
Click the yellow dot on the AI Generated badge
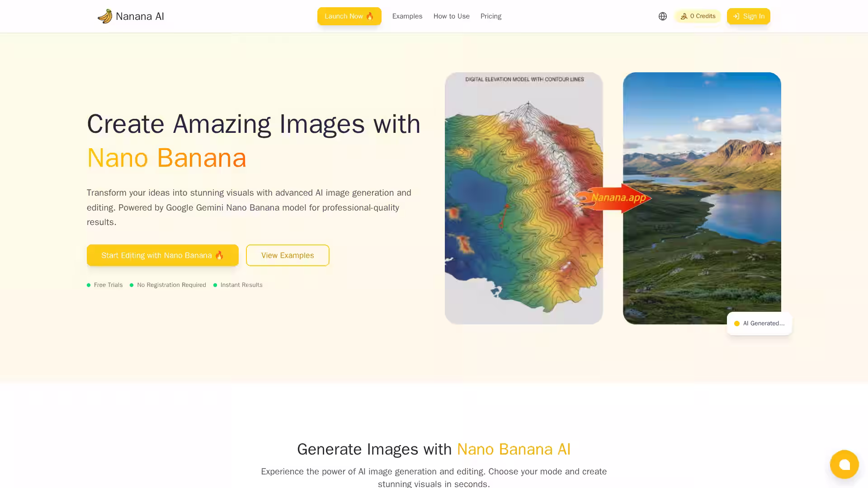(737, 324)
